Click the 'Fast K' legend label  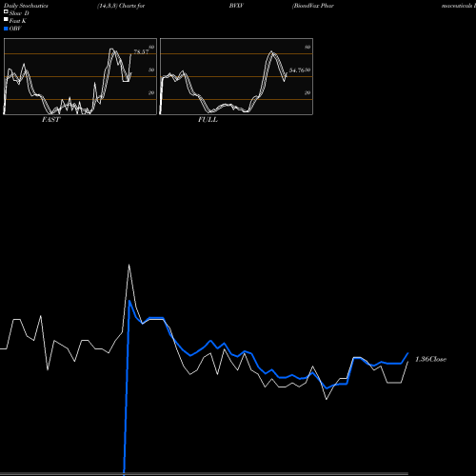click(18, 21)
